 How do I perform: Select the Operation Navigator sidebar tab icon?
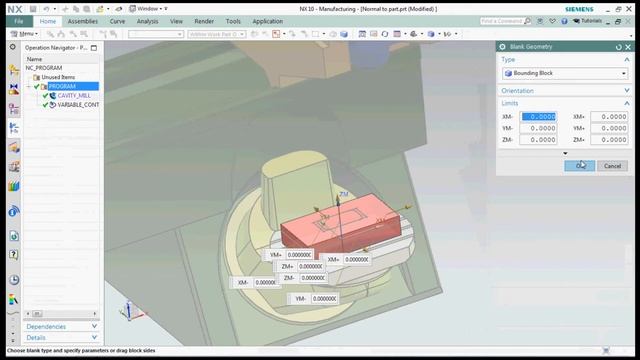tap(13, 128)
